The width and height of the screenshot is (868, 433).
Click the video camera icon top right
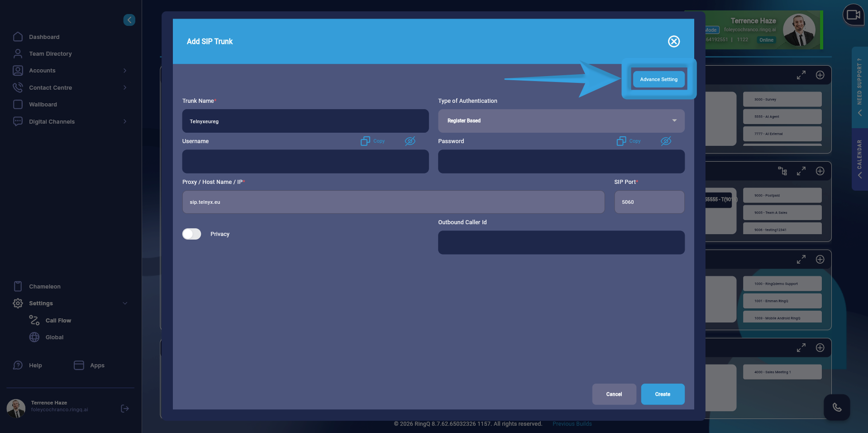[x=853, y=15]
